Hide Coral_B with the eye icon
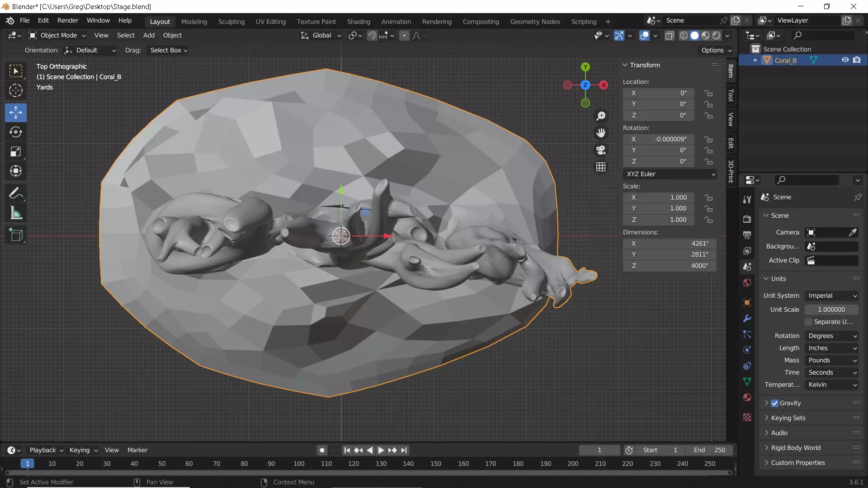 tap(845, 60)
